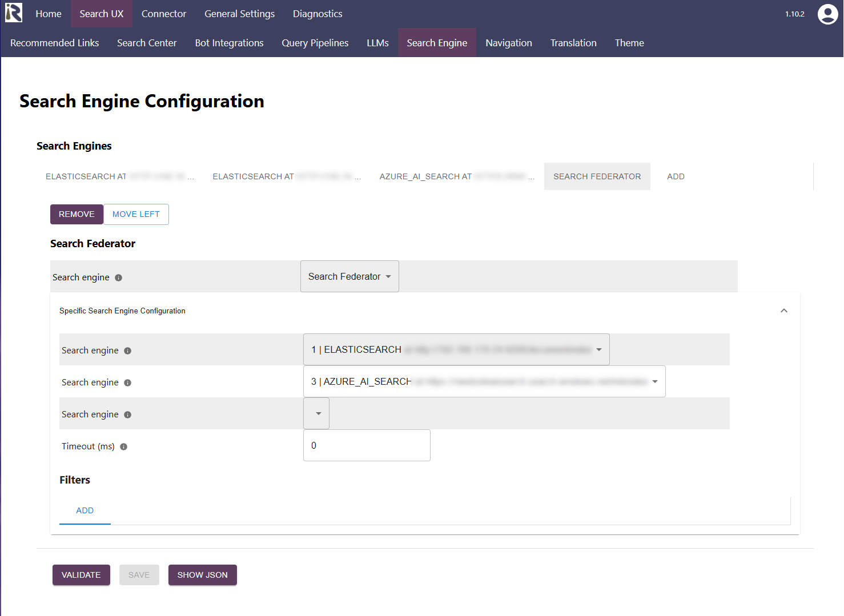Screen dimensions: 844x616
Task: Switch to the Query Pipelines tab
Action: point(315,43)
